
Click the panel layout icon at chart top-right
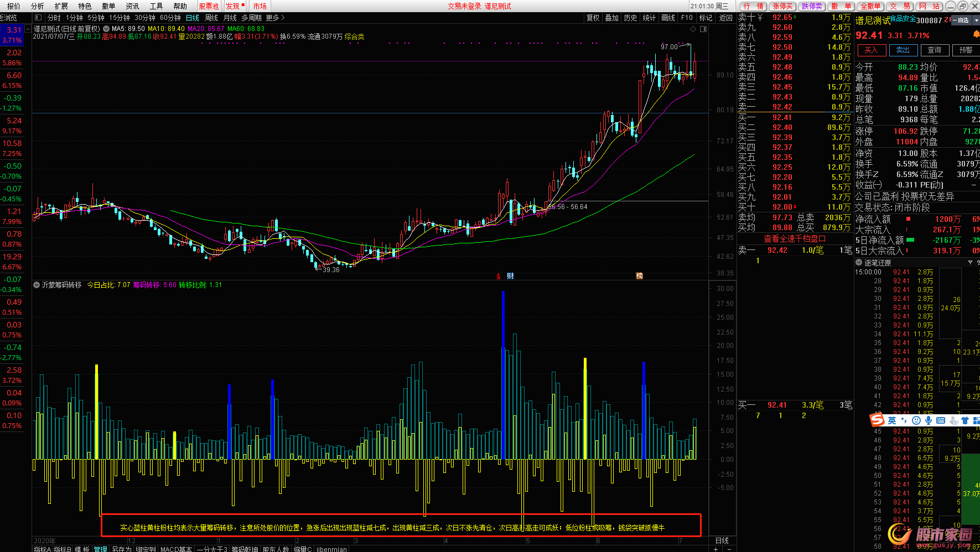coord(703,29)
